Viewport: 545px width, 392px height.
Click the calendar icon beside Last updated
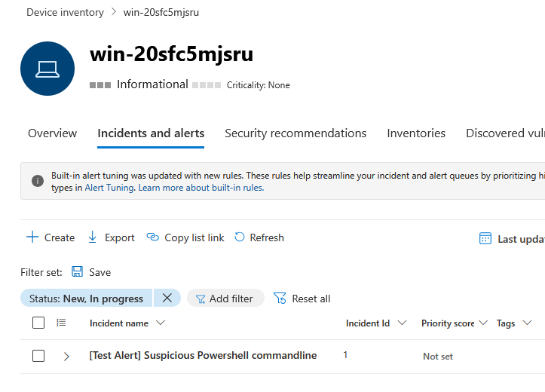click(x=485, y=238)
